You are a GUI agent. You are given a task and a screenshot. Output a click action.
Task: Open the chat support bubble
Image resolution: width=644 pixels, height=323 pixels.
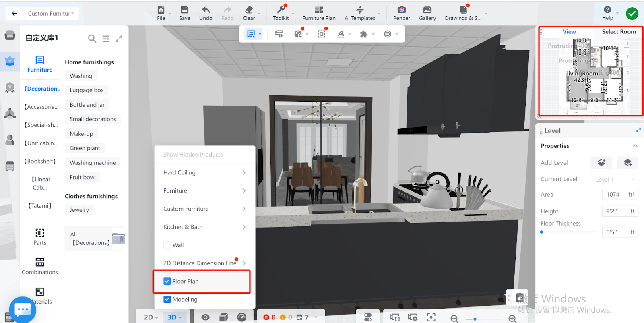pos(23,310)
